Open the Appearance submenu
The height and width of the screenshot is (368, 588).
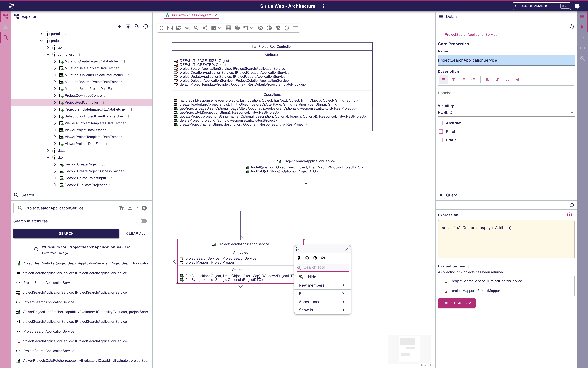(322, 302)
